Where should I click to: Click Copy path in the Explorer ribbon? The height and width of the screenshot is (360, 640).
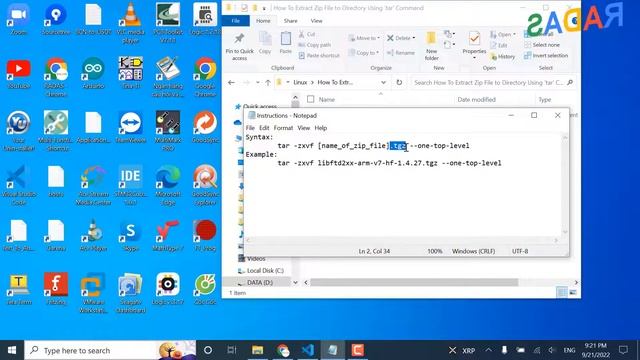click(x=315, y=45)
